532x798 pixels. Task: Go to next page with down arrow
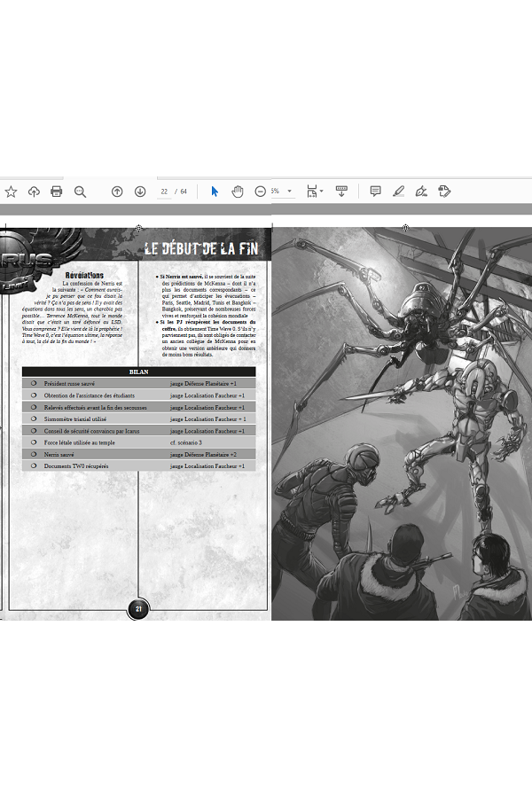tap(140, 192)
